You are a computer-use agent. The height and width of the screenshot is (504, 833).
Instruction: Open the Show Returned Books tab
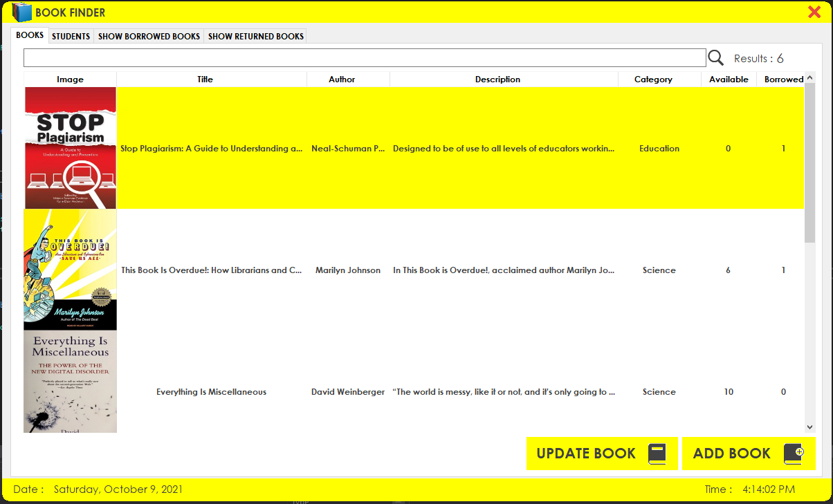255,36
